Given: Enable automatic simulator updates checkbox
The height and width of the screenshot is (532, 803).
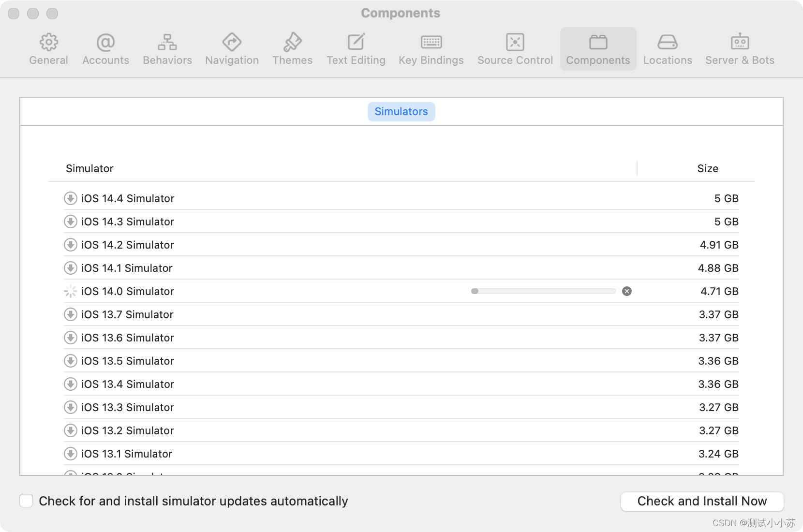Looking at the screenshot, I should [26, 501].
